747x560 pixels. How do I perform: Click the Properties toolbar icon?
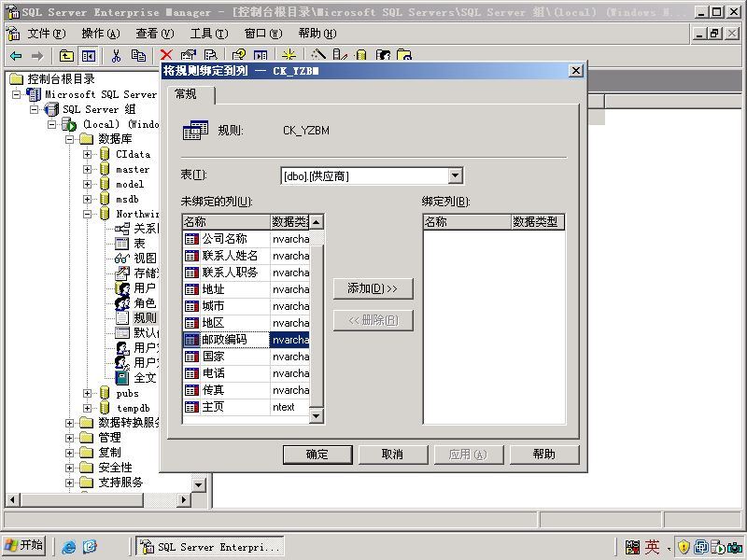point(189,55)
